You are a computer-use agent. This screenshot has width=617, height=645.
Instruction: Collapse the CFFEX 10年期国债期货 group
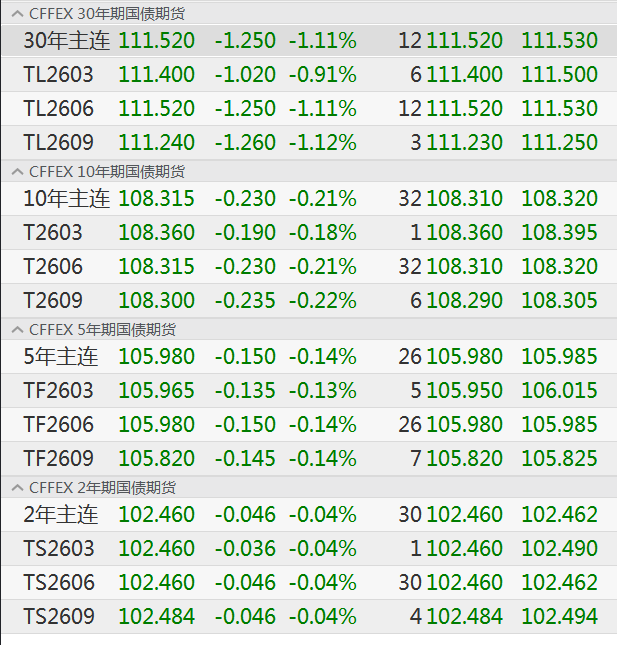point(15,172)
